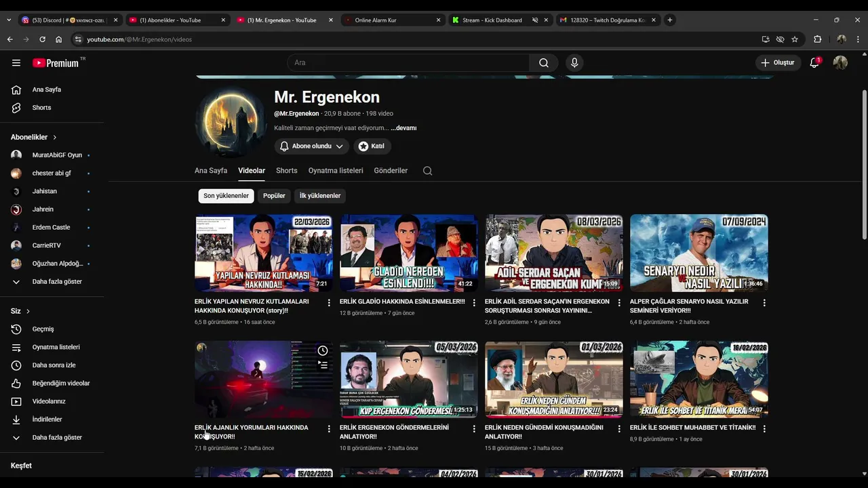Go back with browser back arrow
This screenshot has width=868, height=488.
click(x=9, y=39)
